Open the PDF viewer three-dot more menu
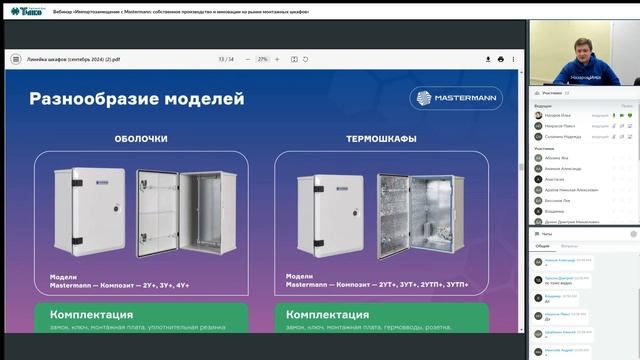 point(513,59)
